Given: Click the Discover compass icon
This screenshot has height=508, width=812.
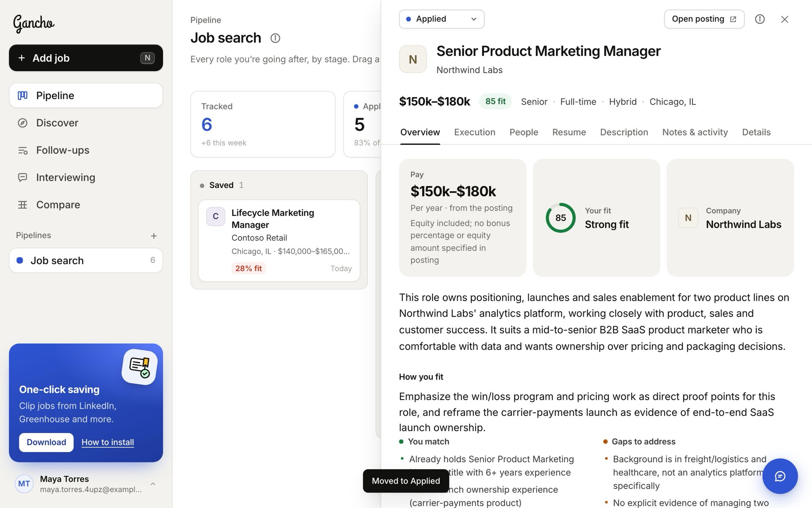Looking at the screenshot, I should (x=23, y=123).
